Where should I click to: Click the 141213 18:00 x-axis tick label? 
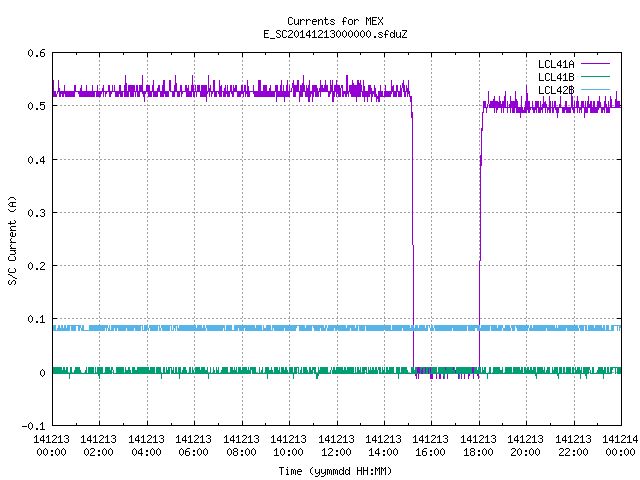pyautogui.click(x=478, y=445)
